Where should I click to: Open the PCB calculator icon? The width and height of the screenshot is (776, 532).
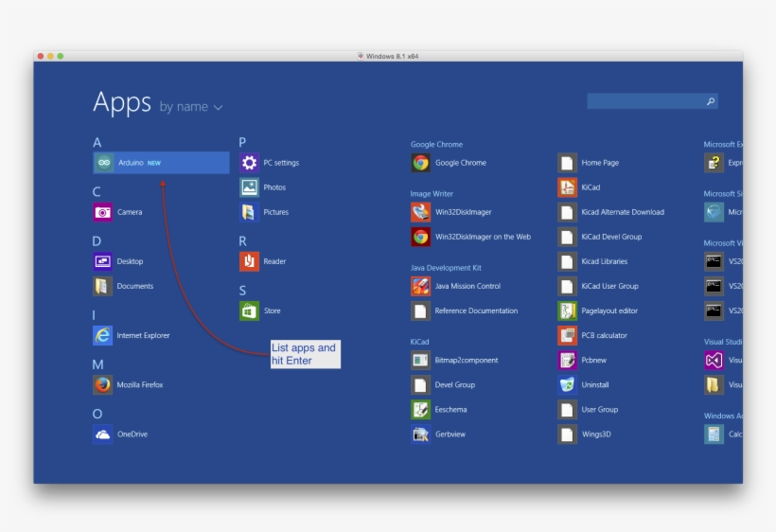(567, 335)
